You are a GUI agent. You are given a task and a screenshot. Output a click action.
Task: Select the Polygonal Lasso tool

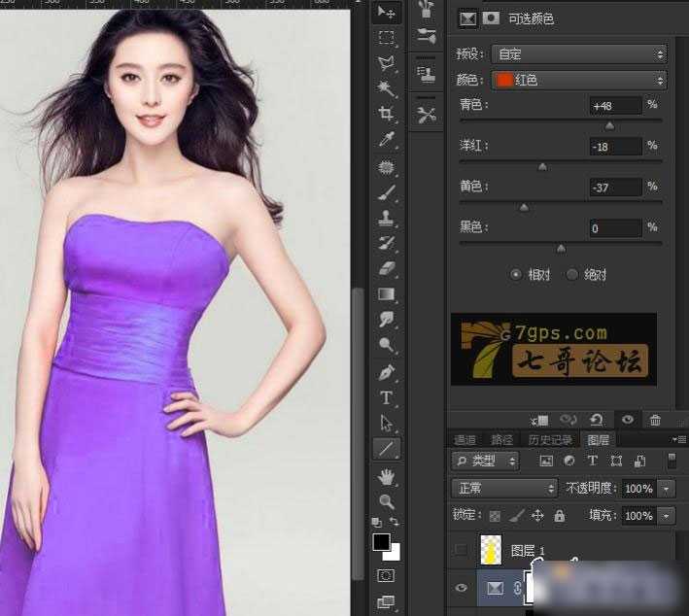click(x=386, y=64)
